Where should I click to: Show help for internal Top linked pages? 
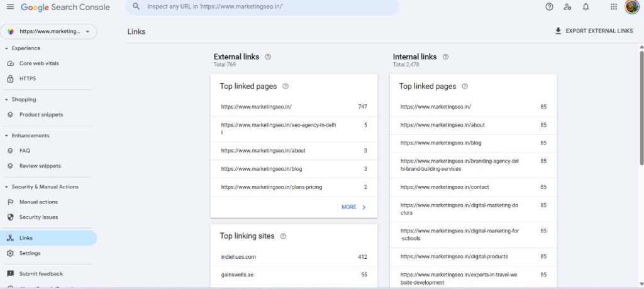pos(465,86)
